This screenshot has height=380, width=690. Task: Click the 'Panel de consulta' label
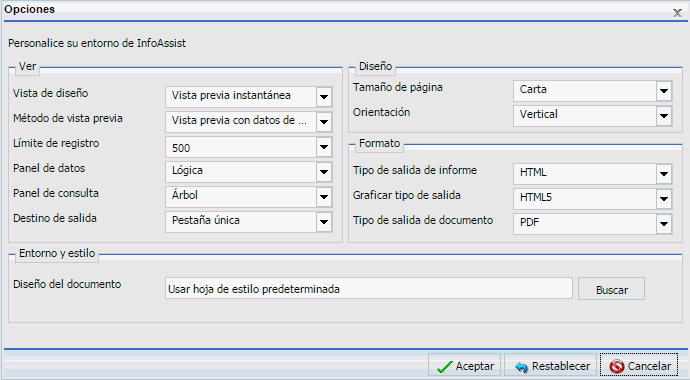tap(56, 194)
